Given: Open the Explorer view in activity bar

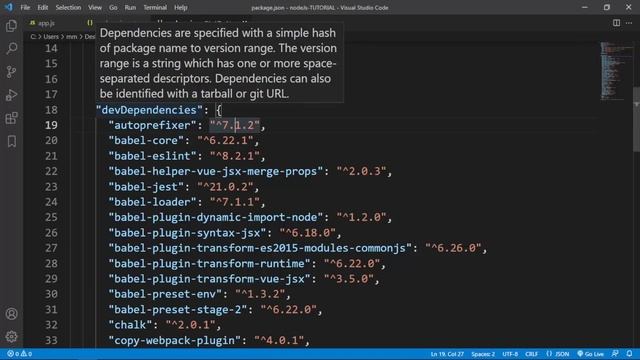Looking at the screenshot, I should (x=11, y=26).
